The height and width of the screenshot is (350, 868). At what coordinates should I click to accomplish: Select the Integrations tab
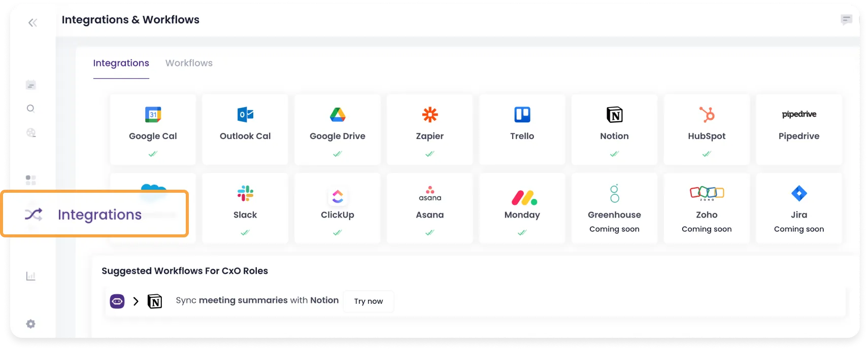tap(121, 63)
